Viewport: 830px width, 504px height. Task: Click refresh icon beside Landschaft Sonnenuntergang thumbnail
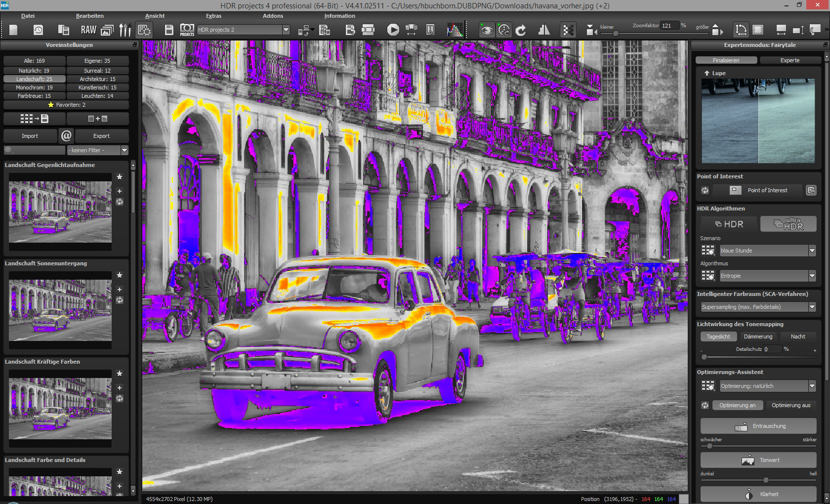pyautogui.click(x=120, y=300)
